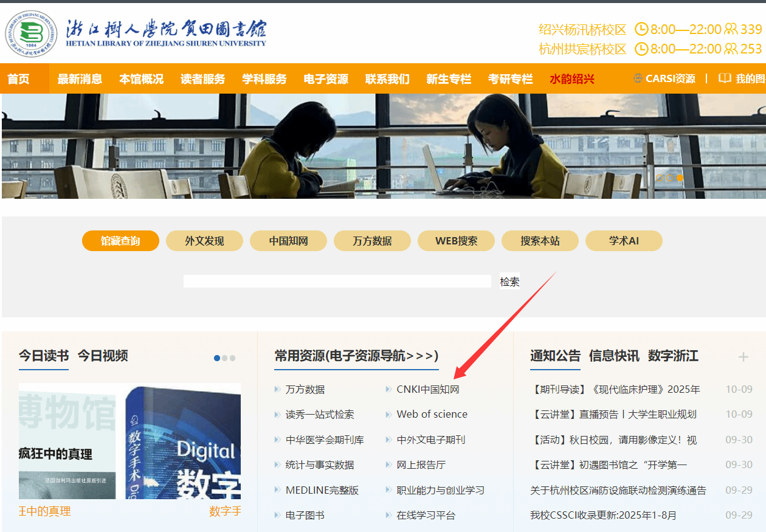Viewport: 766px width, 532px height.
Task: Expand the 本馆概况 navigation menu
Action: pos(141,79)
